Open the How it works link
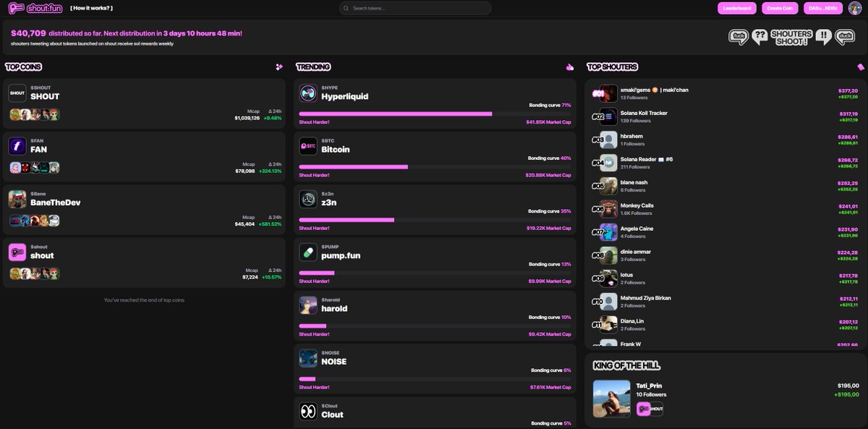This screenshot has height=429, width=868. (x=91, y=8)
